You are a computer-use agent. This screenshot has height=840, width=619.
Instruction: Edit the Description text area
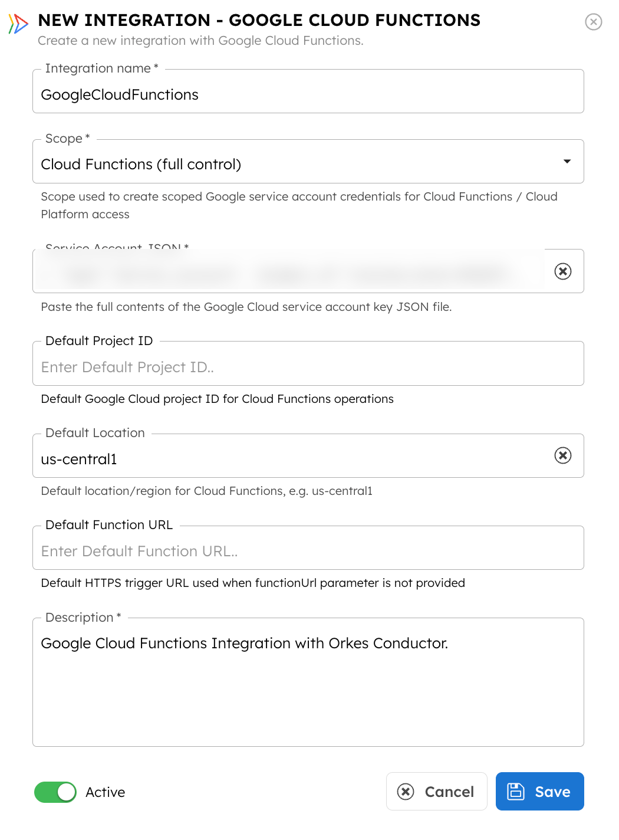click(x=308, y=682)
